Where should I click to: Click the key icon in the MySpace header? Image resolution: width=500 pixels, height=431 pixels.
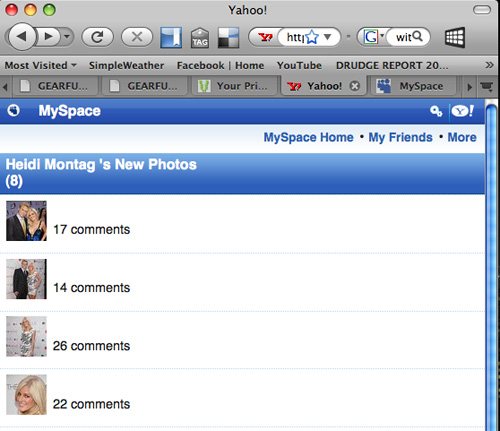tap(436, 111)
